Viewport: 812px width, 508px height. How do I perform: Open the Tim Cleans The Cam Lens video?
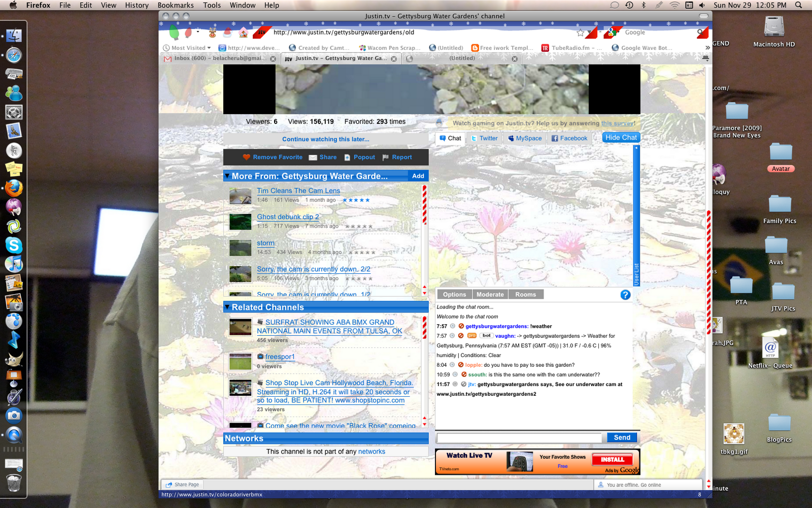coord(298,191)
